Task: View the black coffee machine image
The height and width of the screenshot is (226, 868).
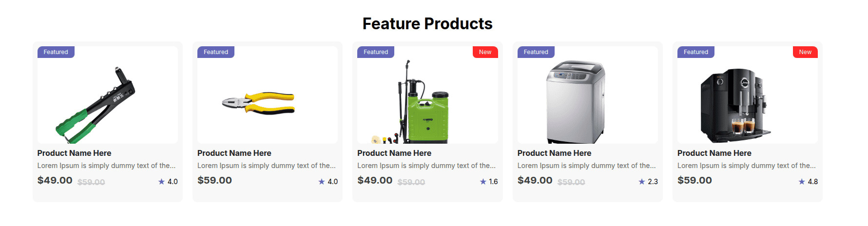Action: click(735, 105)
